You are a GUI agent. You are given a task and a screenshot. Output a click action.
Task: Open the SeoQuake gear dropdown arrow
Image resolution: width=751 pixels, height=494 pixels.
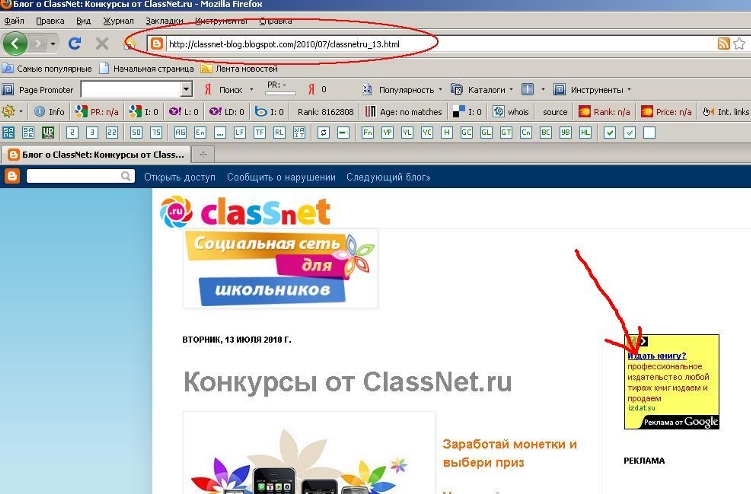(21, 112)
